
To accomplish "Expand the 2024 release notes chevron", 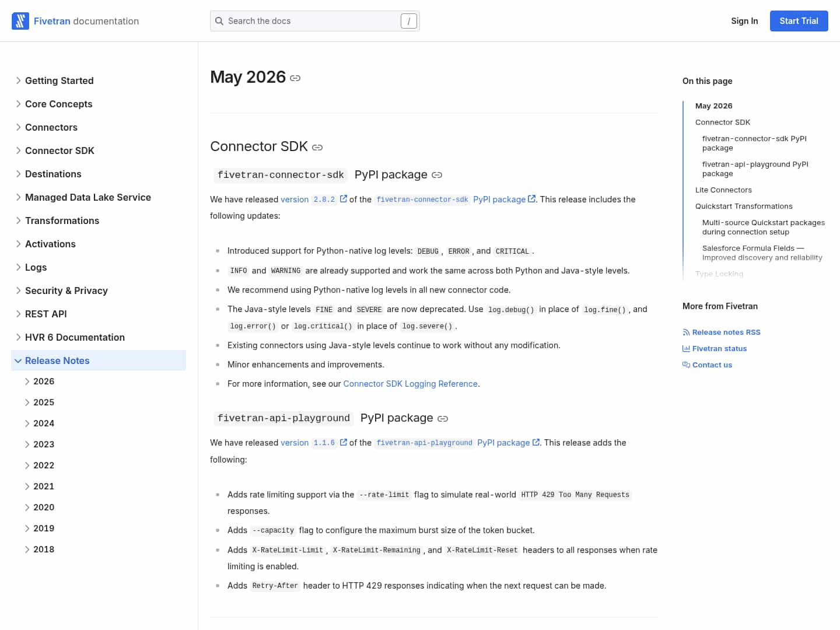I will click(x=27, y=423).
